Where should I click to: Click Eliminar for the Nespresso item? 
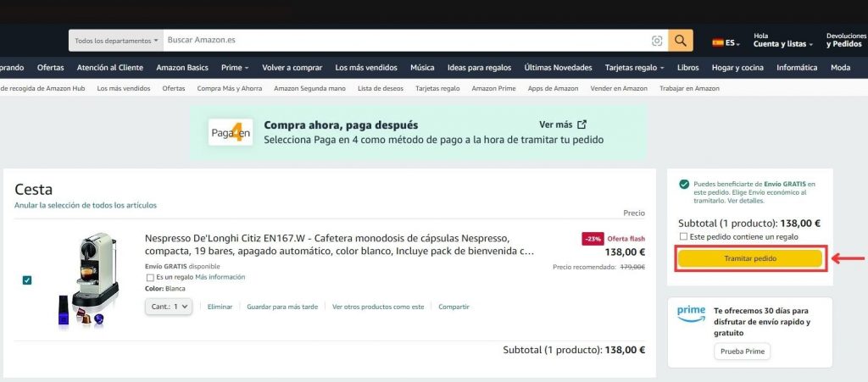[x=220, y=307]
